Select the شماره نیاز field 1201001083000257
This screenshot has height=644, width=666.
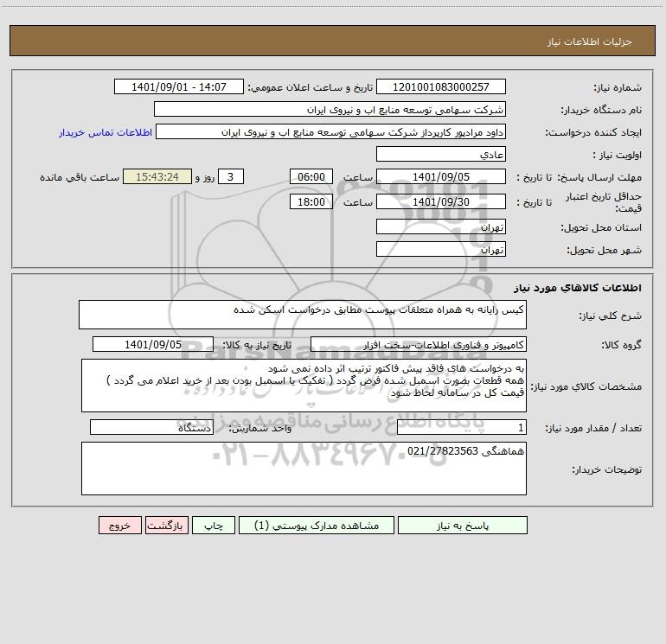coord(441,86)
